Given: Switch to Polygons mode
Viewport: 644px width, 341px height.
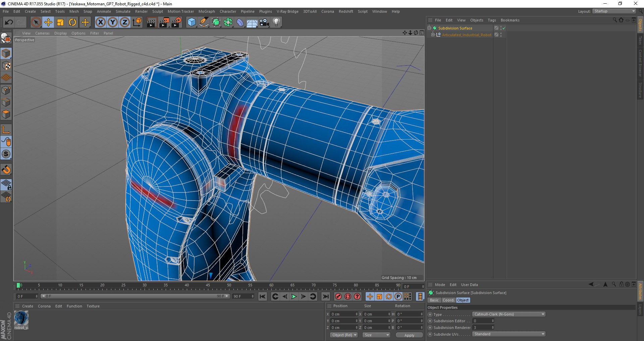Looking at the screenshot, I should (x=6, y=114).
